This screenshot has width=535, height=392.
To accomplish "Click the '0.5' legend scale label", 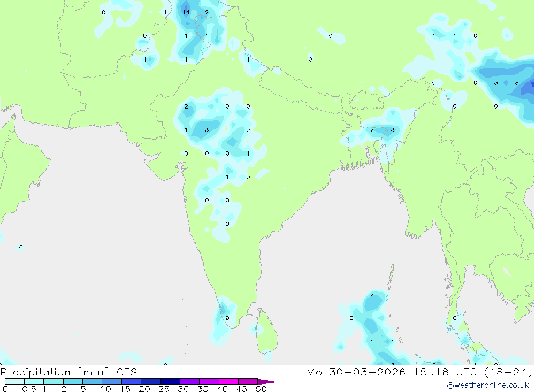I will coord(29,389).
